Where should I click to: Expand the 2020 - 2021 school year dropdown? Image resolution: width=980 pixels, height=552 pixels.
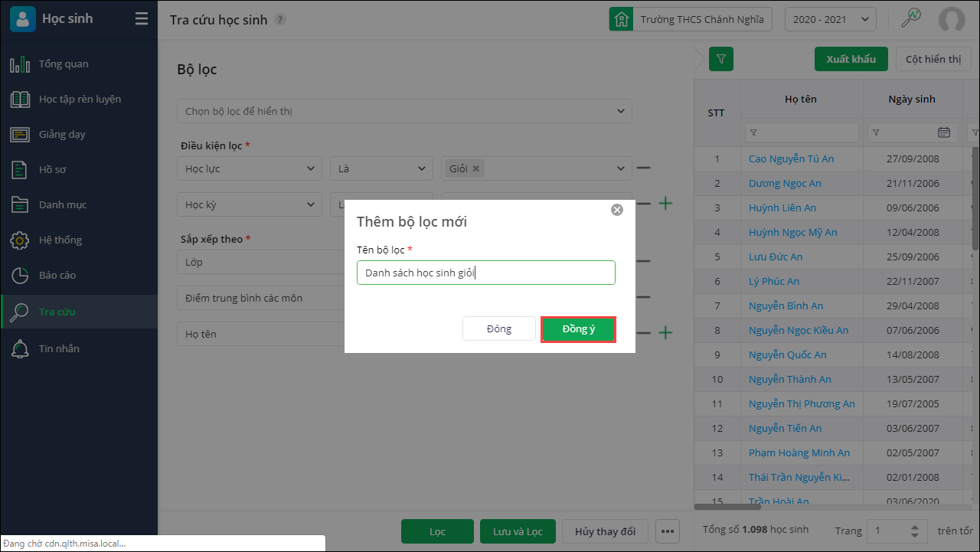tap(830, 19)
